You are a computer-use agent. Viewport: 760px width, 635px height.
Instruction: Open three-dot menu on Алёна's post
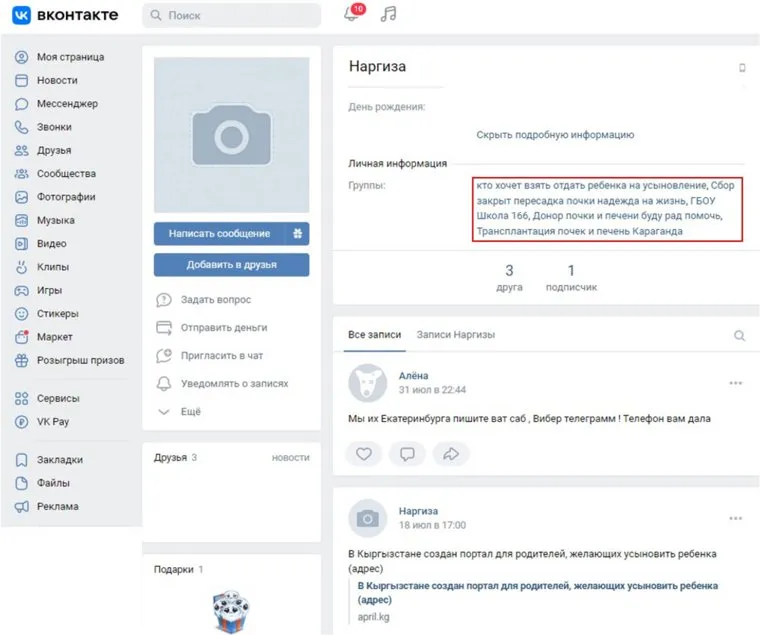click(736, 383)
